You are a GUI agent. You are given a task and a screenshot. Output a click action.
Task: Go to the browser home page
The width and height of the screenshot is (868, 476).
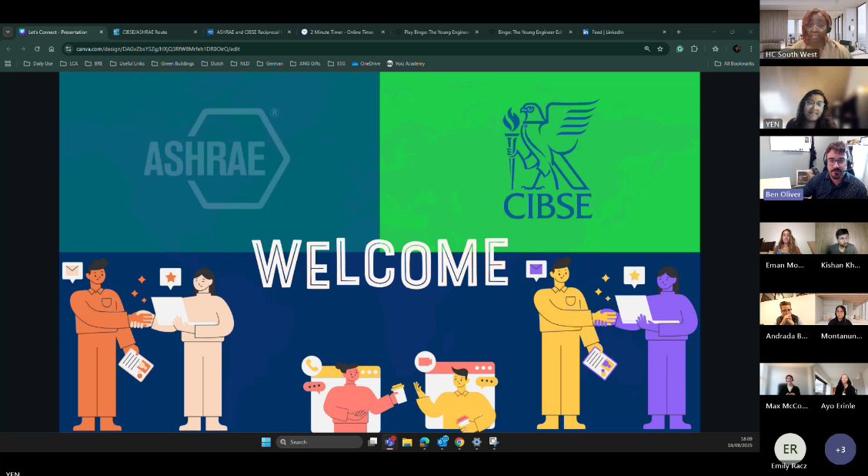pos(52,49)
